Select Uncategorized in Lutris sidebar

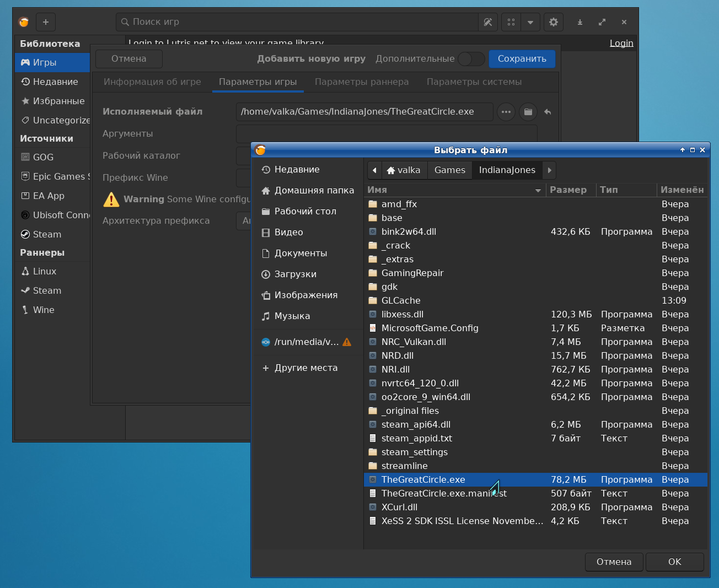[x=52, y=120]
